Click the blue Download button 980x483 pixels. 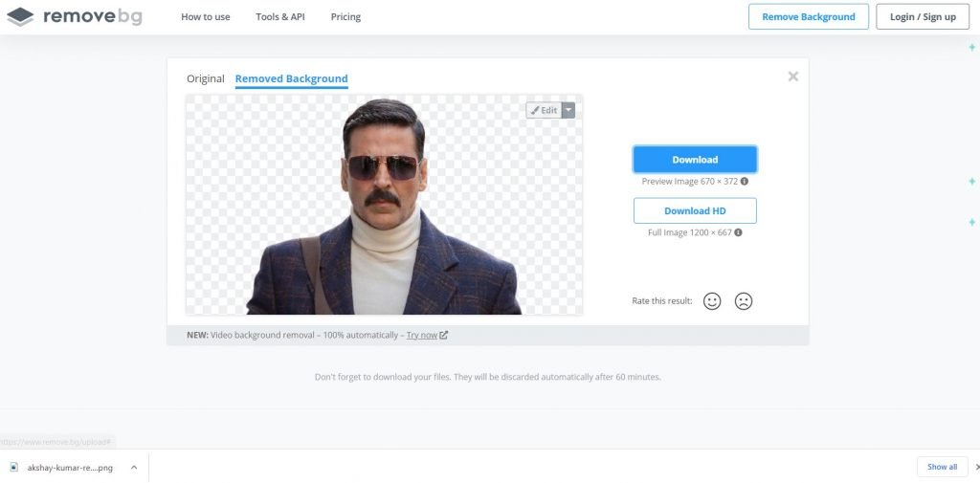pos(695,160)
